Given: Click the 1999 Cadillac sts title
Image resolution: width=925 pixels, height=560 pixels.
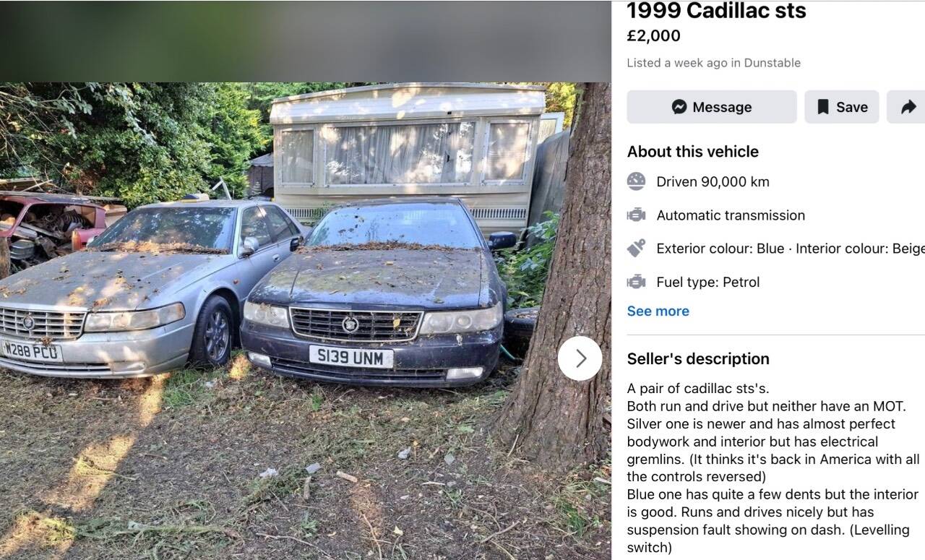Looking at the screenshot, I should point(716,11).
